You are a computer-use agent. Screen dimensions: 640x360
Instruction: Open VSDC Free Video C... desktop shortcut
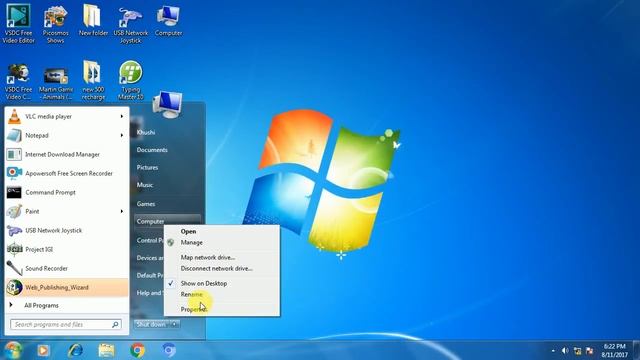(18, 81)
